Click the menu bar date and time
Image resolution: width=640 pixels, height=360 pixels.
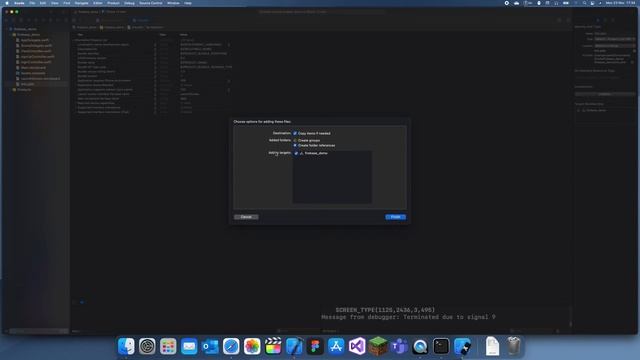620,3
